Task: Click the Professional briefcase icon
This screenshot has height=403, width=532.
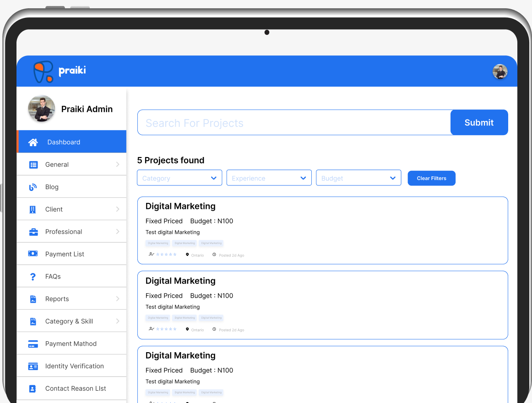Action: point(33,232)
